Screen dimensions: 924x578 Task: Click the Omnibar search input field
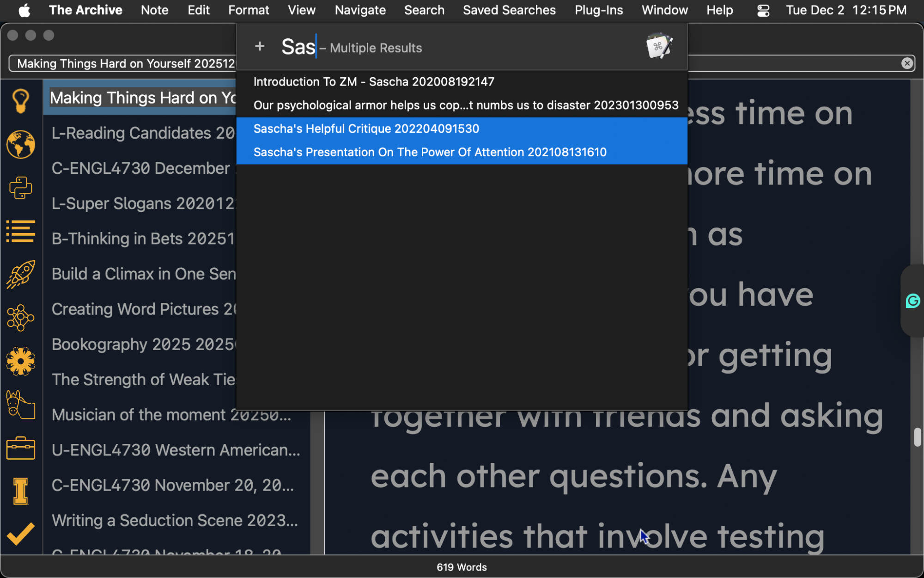(125, 63)
